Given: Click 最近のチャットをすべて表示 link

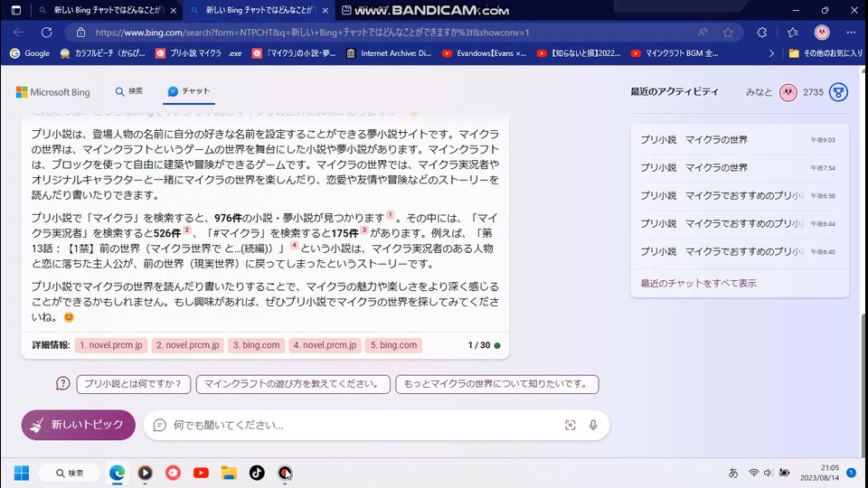Looking at the screenshot, I should pos(698,283).
